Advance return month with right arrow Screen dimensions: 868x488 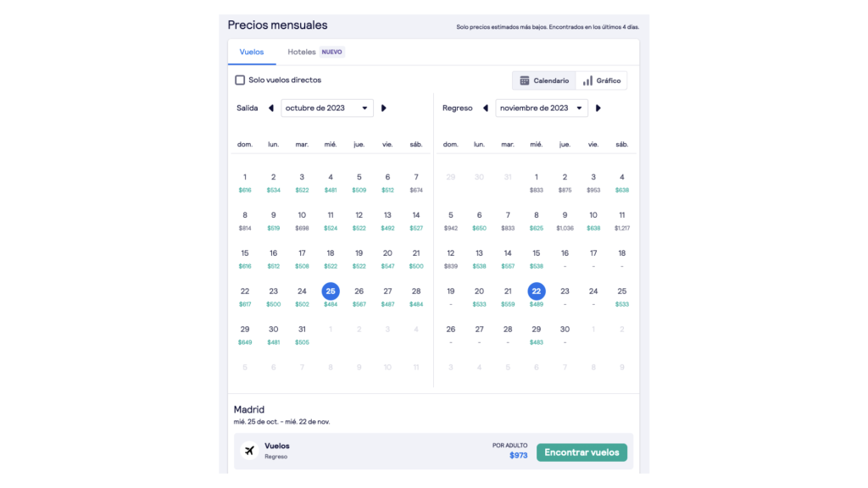click(598, 108)
